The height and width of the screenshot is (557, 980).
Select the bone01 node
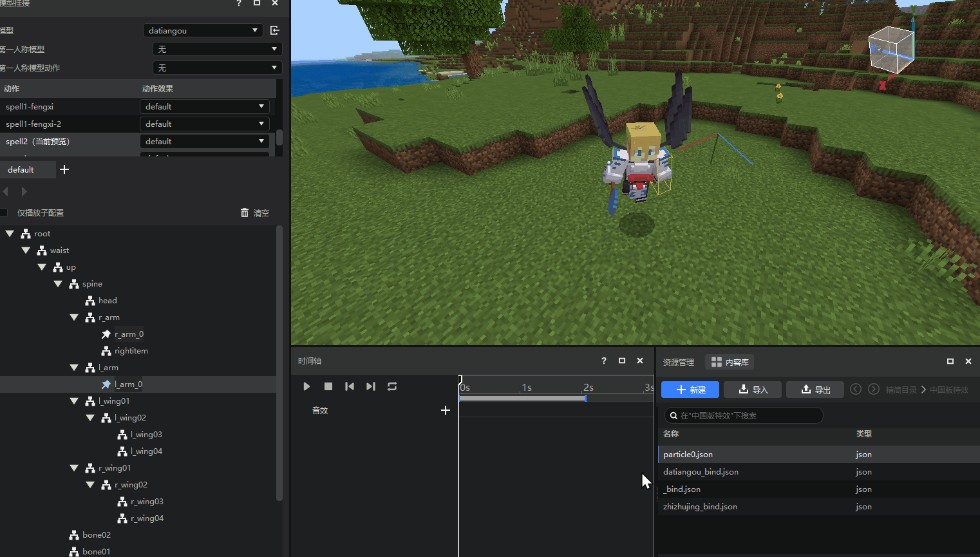tap(97, 552)
